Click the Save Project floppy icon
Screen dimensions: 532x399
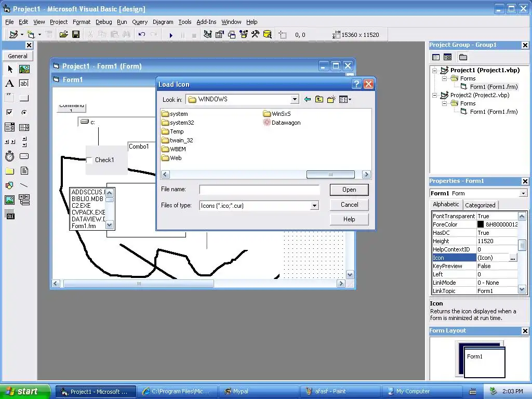[x=76, y=34]
